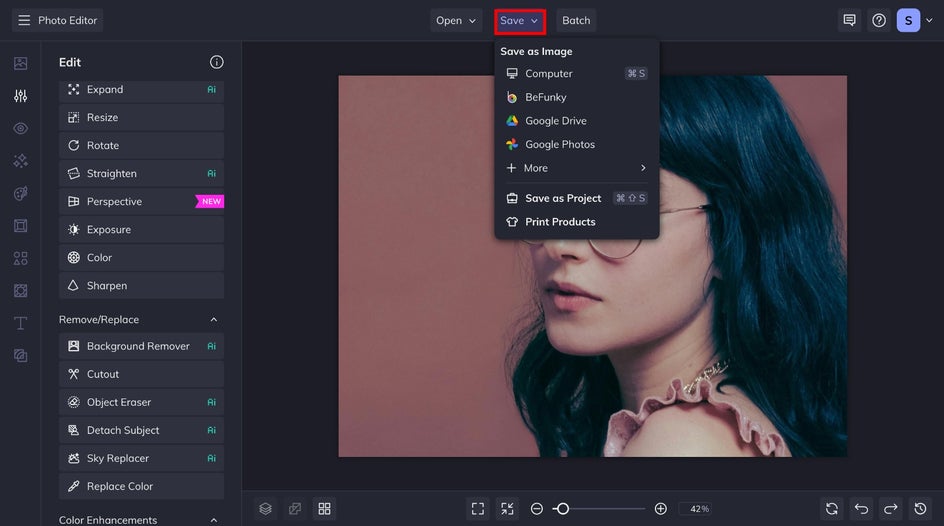The width and height of the screenshot is (944, 526).
Task: Open the Frames sidebar icon
Action: pyautogui.click(x=20, y=226)
